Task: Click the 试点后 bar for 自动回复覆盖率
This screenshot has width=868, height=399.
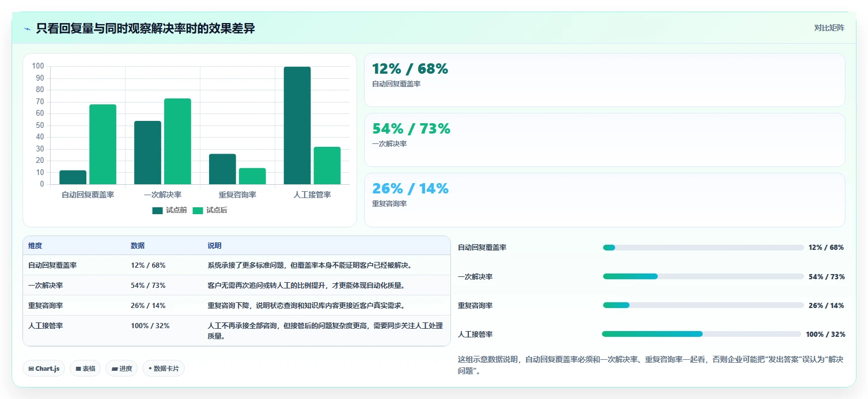Action: (103, 144)
